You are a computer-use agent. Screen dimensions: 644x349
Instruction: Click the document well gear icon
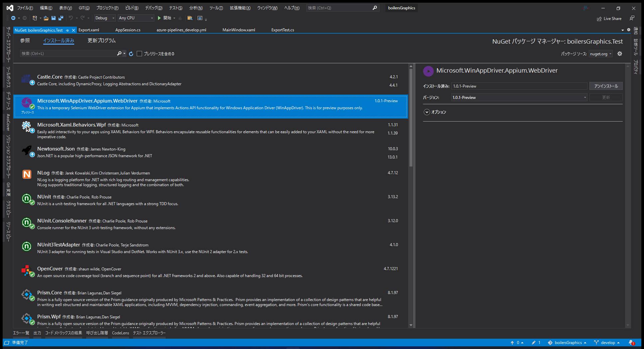(x=629, y=30)
